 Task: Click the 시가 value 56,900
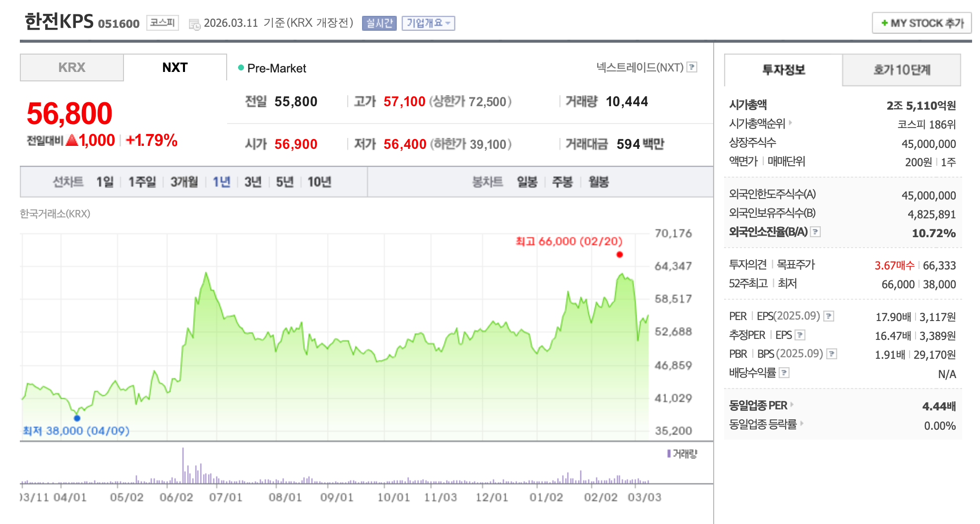tap(296, 144)
